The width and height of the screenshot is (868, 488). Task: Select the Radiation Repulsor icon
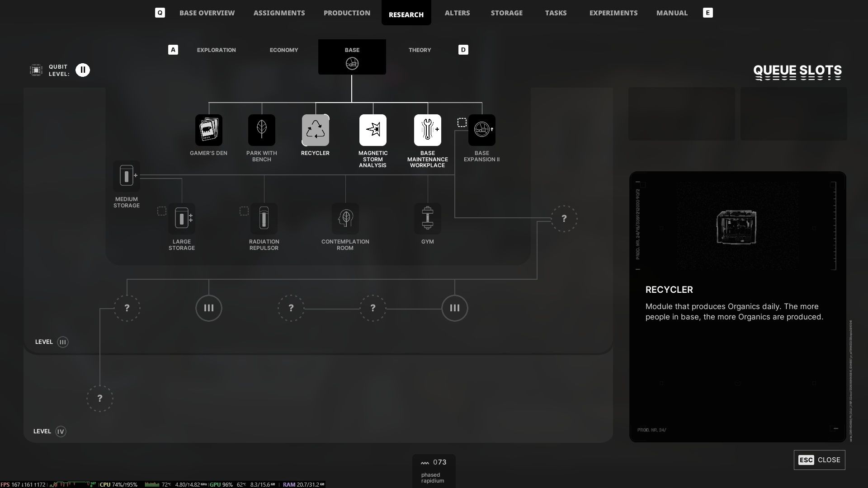tap(264, 219)
